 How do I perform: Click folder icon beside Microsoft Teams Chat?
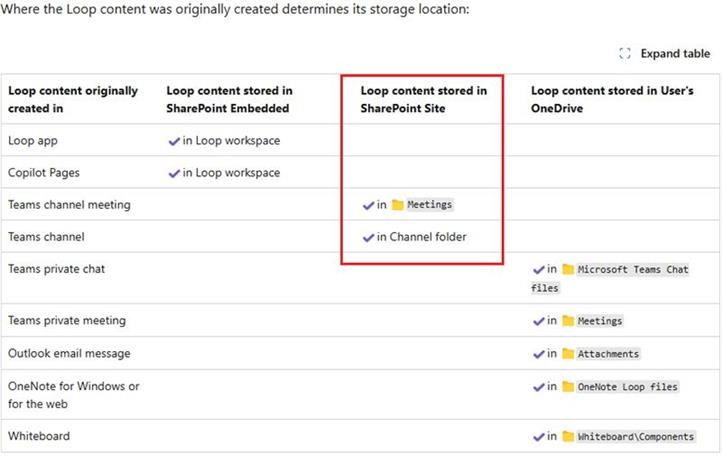tap(568, 269)
